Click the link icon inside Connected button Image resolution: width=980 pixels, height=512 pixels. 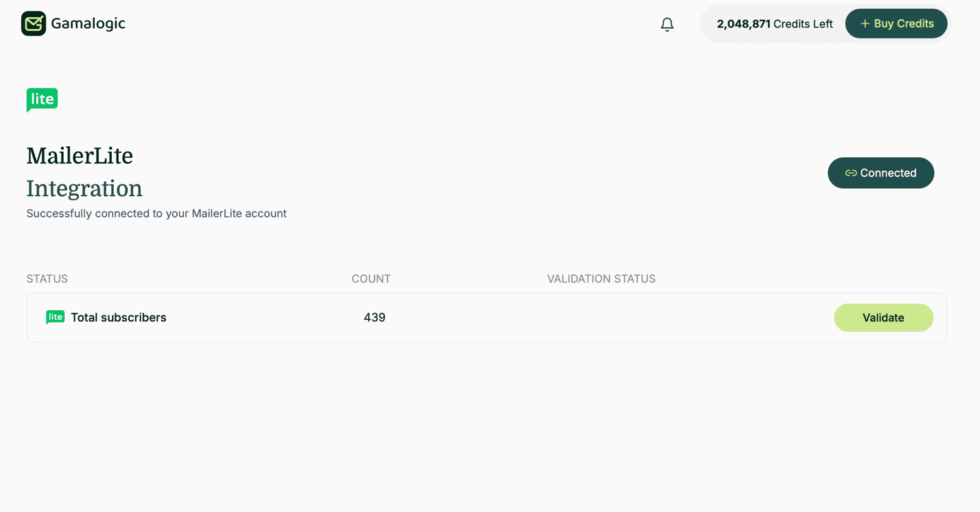pyautogui.click(x=850, y=173)
